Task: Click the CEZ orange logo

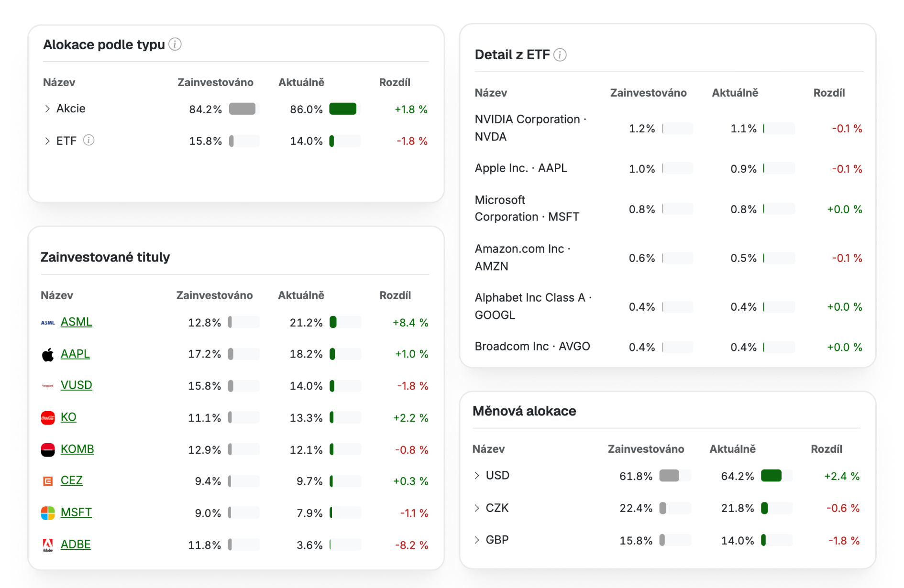Action: coord(48,481)
